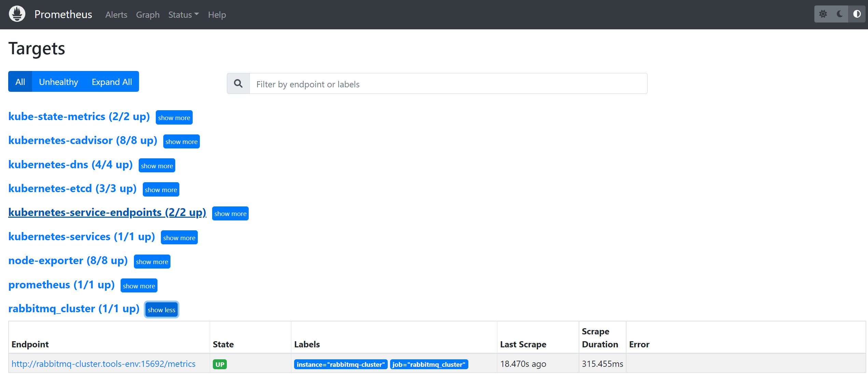Screen dimensions: 868x375
Task: Open kubernetes-etcd (3/3 up) link
Action: point(72,188)
